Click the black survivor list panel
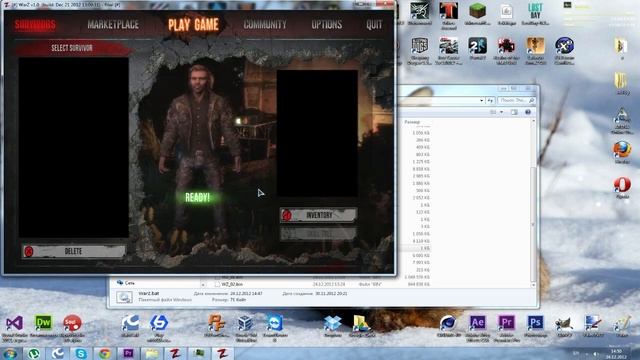Image resolution: width=640 pixels, height=360 pixels. coord(73,147)
